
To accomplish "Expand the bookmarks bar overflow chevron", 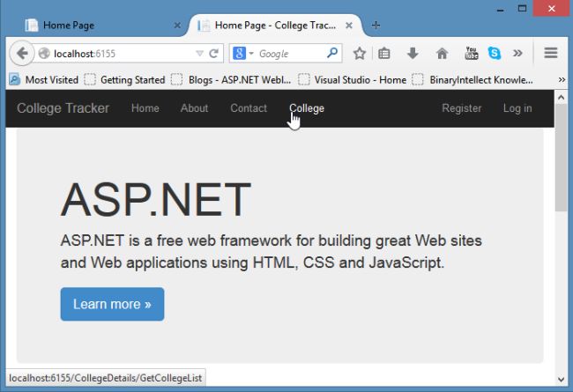I will 562,79.
